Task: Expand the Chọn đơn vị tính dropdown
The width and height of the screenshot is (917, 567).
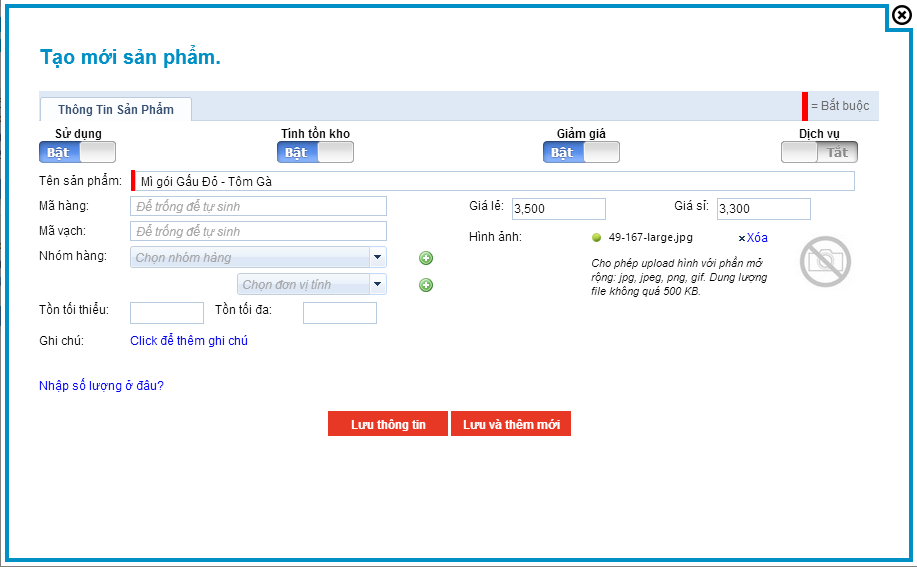Action: [x=312, y=284]
